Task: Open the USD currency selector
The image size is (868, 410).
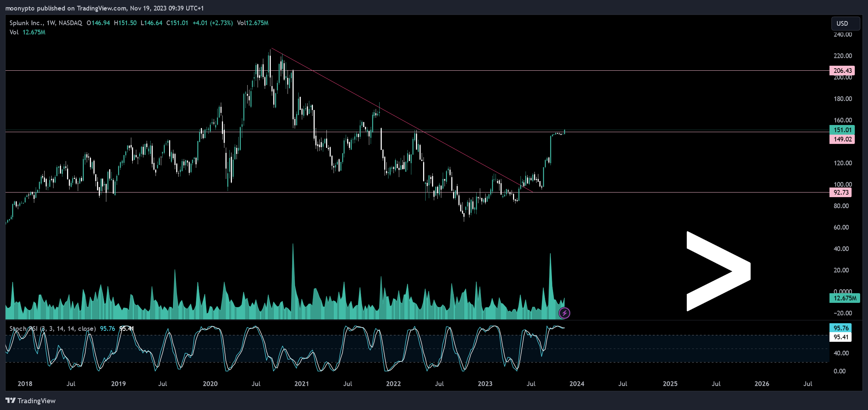Action: click(x=845, y=23)
